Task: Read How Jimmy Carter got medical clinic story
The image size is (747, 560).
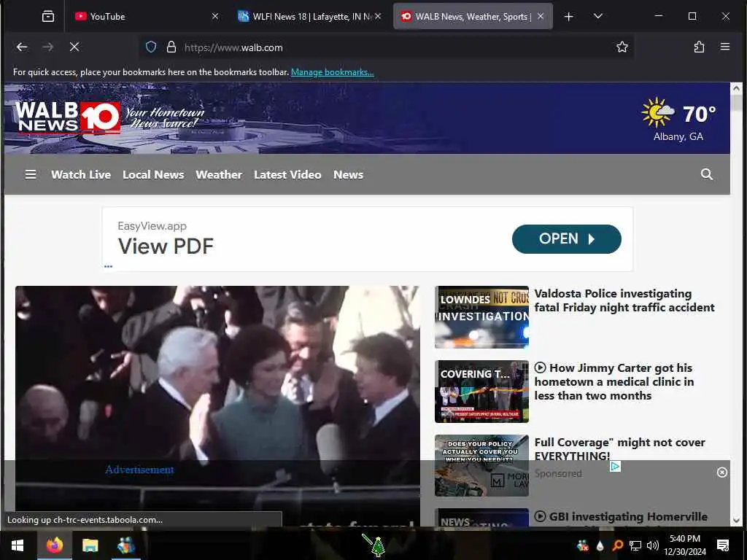Action: click(614, 382)
